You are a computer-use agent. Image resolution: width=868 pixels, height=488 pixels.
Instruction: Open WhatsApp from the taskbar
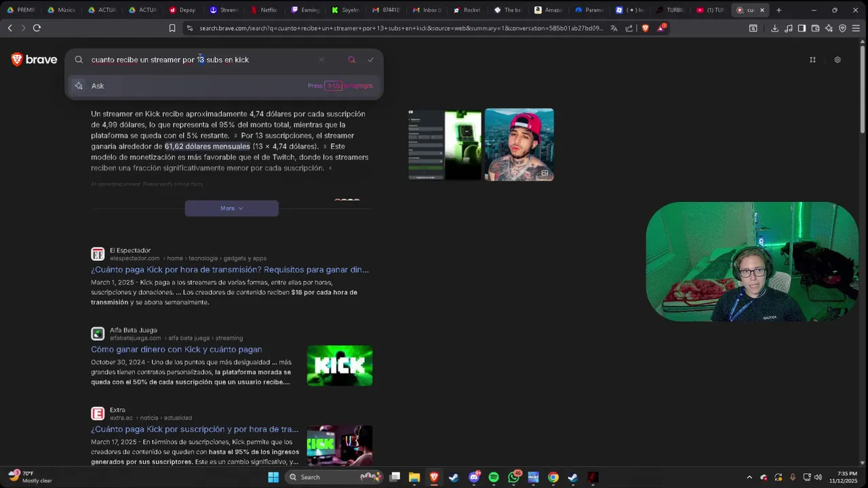coord(513,477)
